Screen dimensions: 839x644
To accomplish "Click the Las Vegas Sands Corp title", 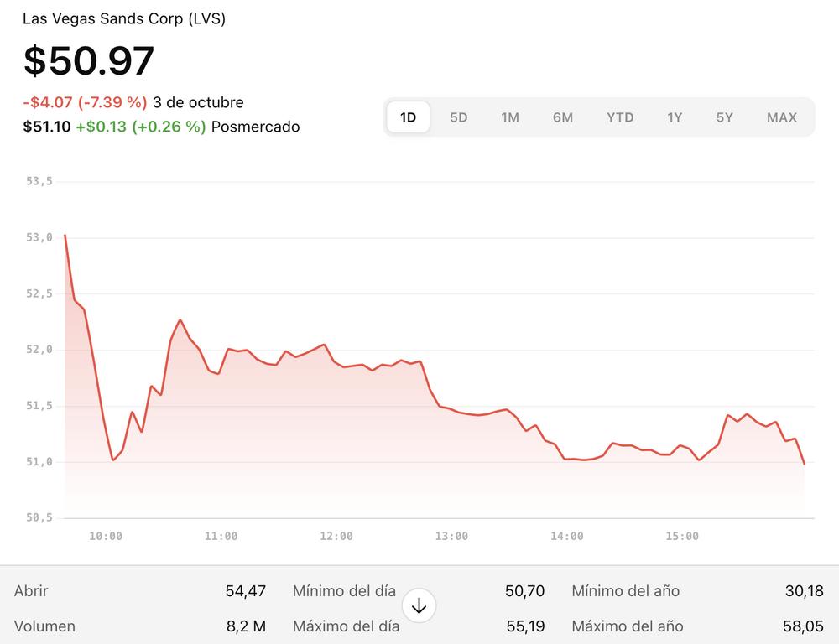I will [123, 18].
